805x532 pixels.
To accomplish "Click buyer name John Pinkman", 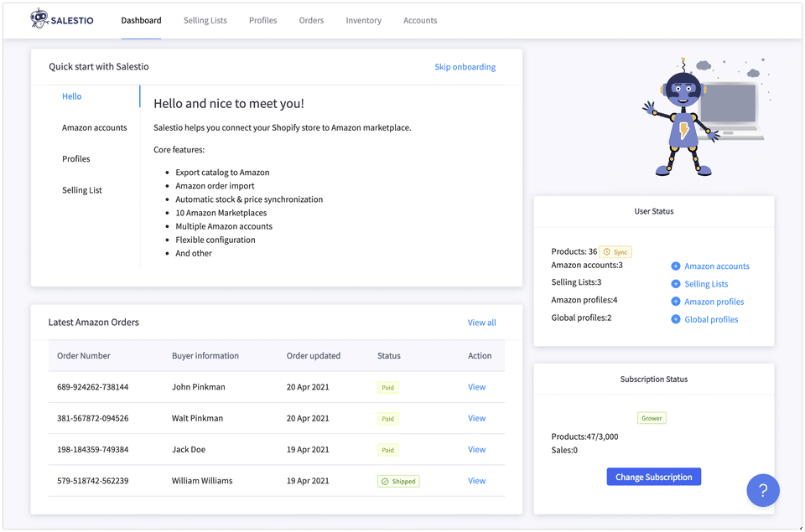I will point(198,387).
